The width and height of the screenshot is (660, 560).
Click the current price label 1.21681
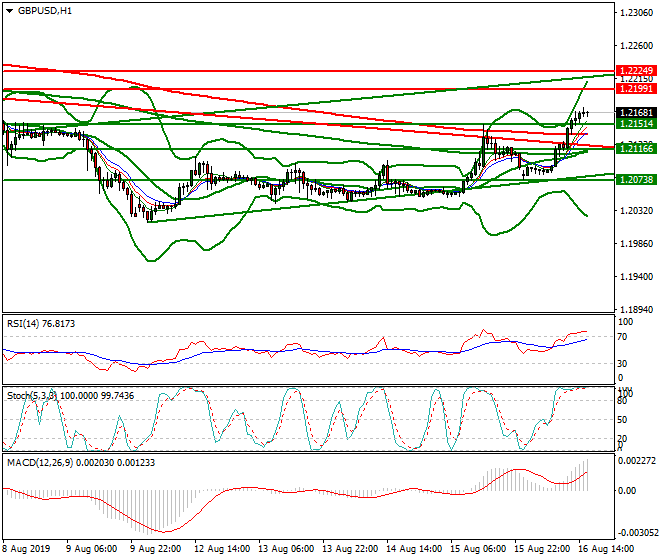pyautogui.click(x=636, y=112)
